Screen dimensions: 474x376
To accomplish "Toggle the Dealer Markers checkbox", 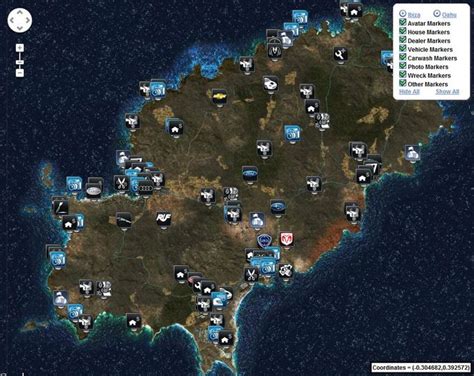I will (403, 40).
